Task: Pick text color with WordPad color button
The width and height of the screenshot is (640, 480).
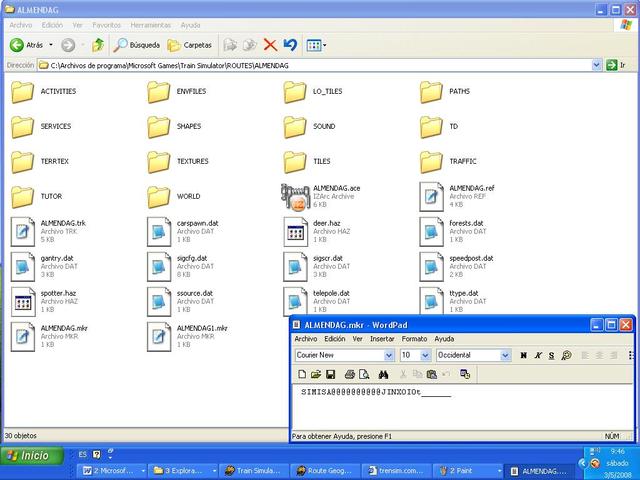Action: click(566, 355)
